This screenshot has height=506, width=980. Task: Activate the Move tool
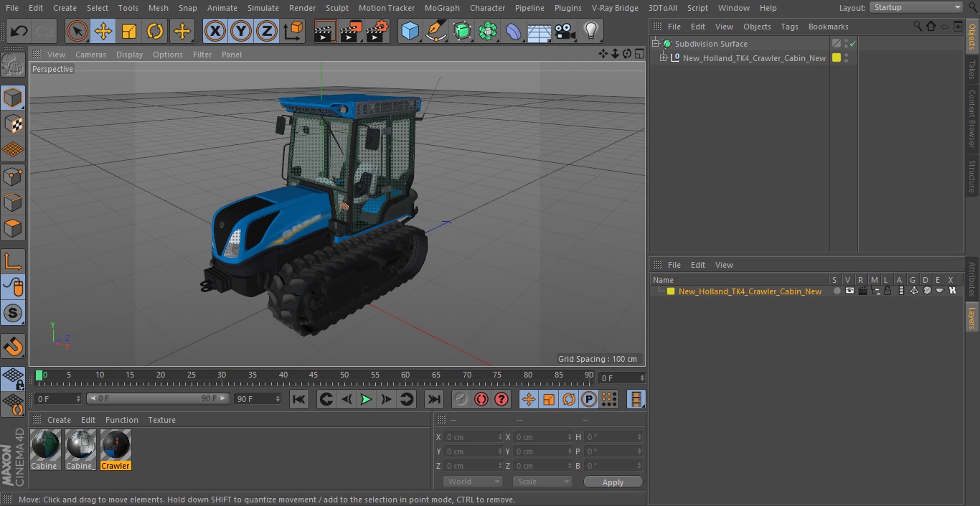click(103, 31)
